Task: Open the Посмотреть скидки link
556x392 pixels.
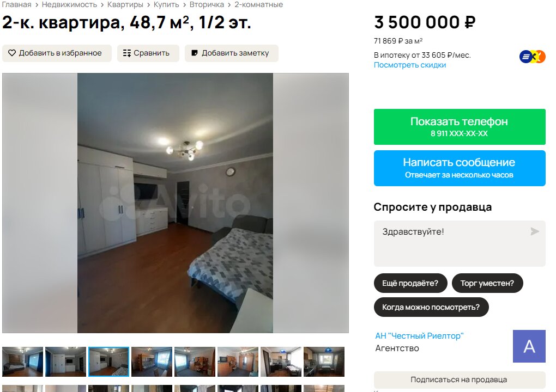Action: 410,65
